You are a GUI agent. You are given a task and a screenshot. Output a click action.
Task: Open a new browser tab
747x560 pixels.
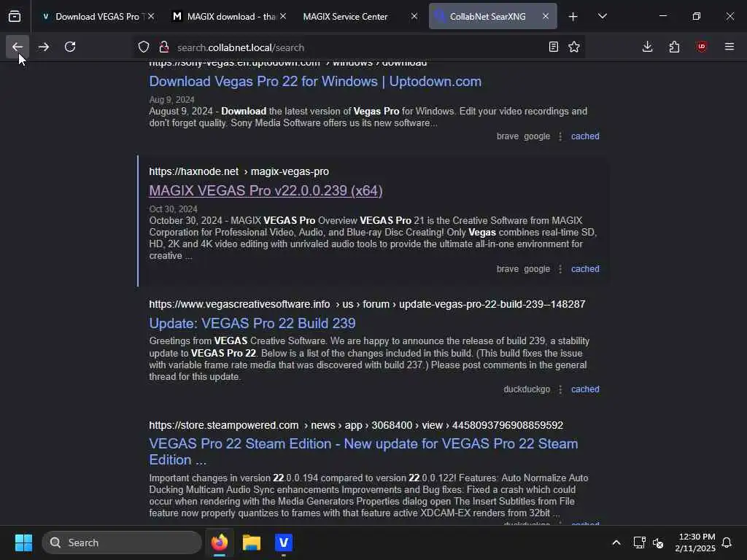[573, 17]
